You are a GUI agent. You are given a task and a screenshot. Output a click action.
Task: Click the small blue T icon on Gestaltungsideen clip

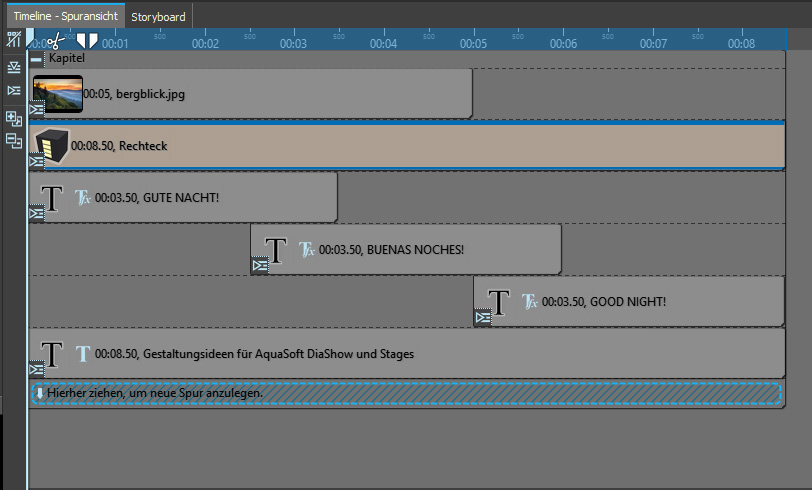83,354
